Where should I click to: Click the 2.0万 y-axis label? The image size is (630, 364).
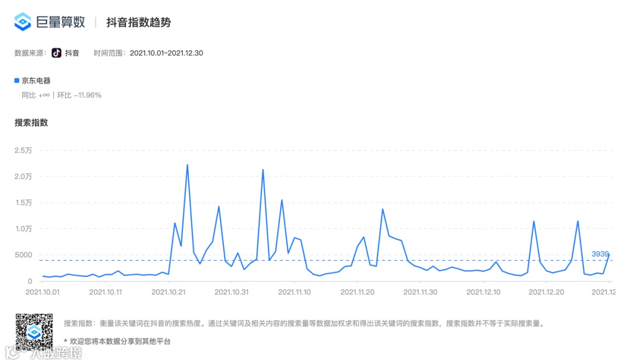point(23,176)
